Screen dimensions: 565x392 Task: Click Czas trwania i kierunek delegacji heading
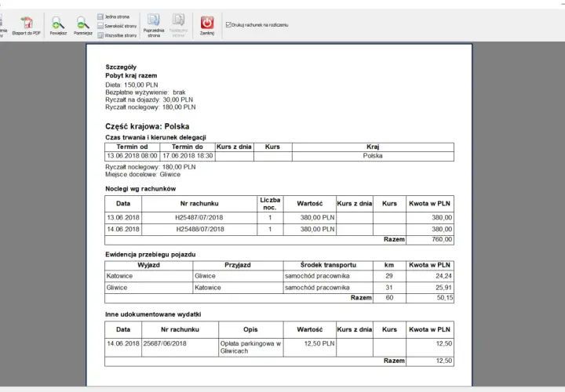tap(155, 137)
